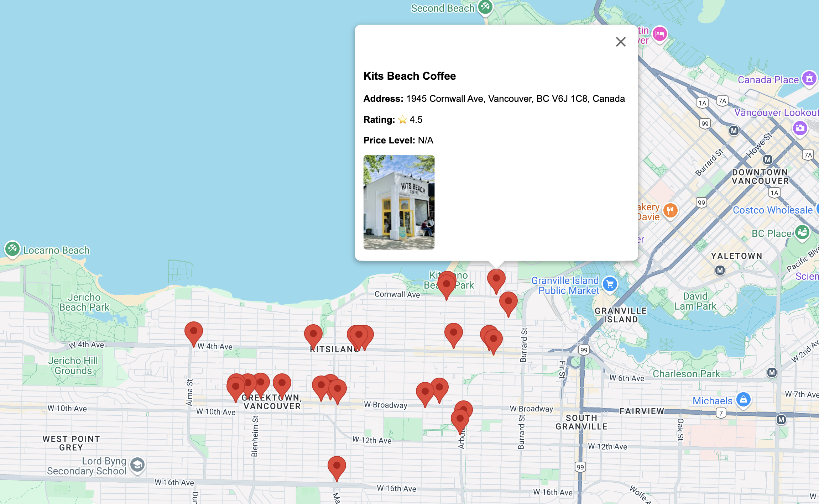Viewport: 819px width, 504px height.
Task: Open the Kits Beach Coffee storefront photo
Action: pyautogui.click(x=399, y=203)
